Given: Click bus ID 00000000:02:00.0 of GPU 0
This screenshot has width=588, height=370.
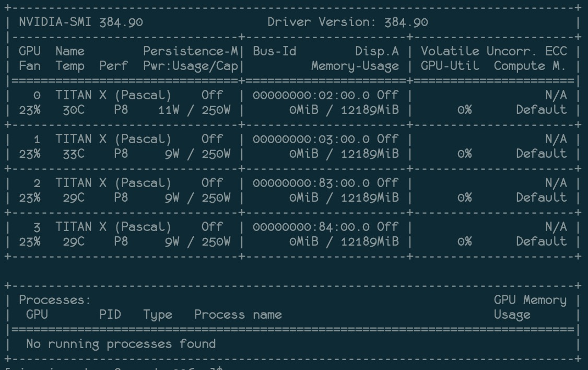Looking at the screenshot, I should (x=311, y=95).
